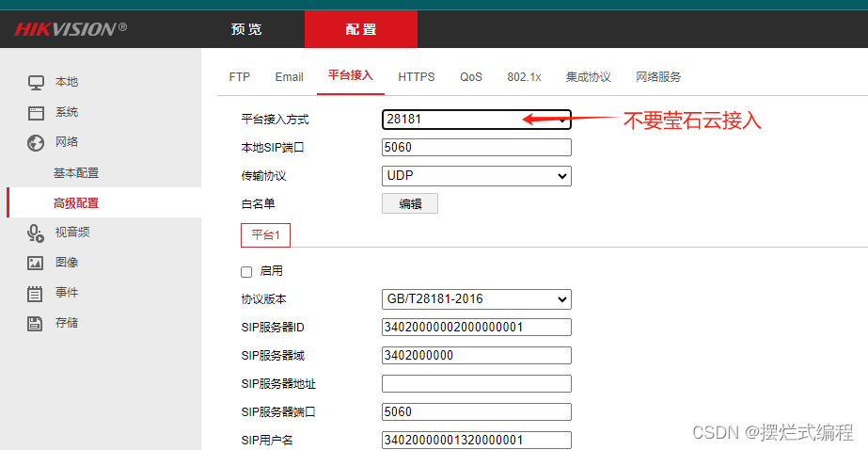The height and width of the screenshot is (450, 868).
Task: Click the 白名单 label text
Action: 258,204
